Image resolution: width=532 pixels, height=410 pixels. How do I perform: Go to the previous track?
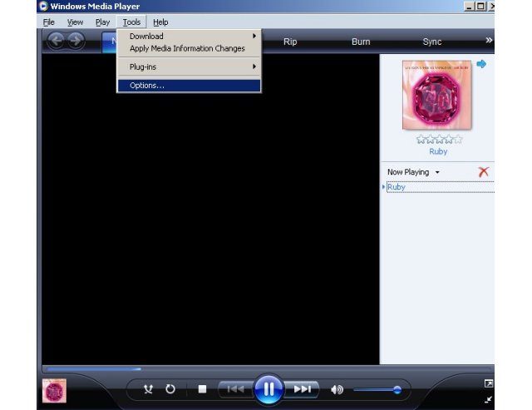[x=235, y=389]
